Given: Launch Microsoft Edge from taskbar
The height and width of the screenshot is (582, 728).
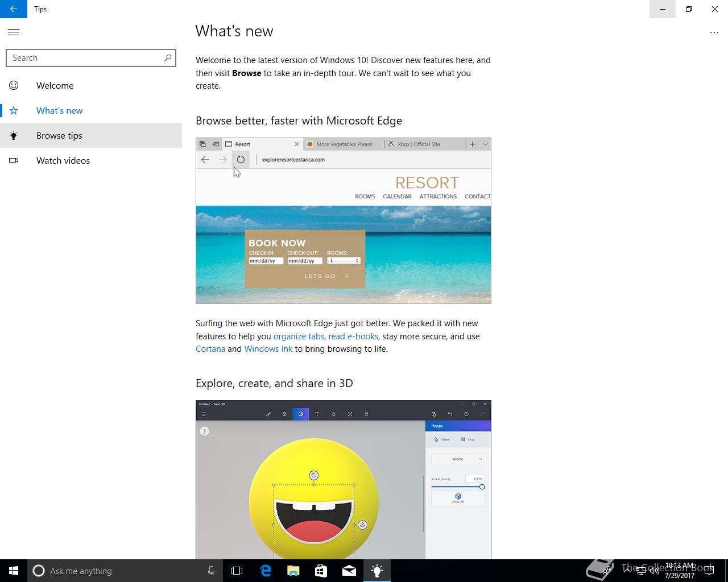Looking at the screenshot, I should point(265,571).
